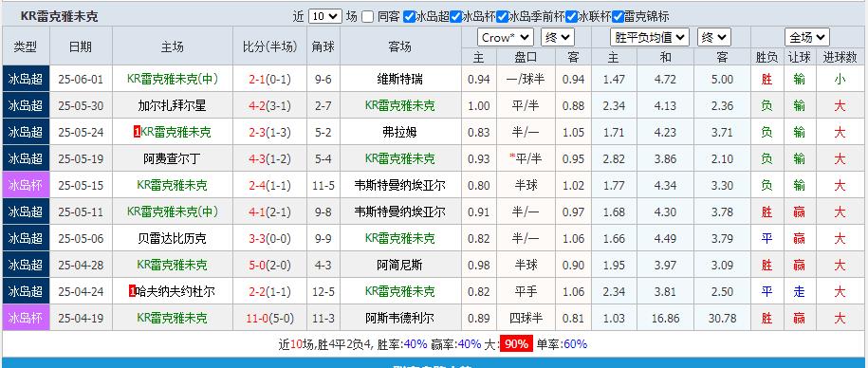The image size is (868, 368).
Task: Open the 弗拉姆 team link
Action: click(x=399, y=132)
